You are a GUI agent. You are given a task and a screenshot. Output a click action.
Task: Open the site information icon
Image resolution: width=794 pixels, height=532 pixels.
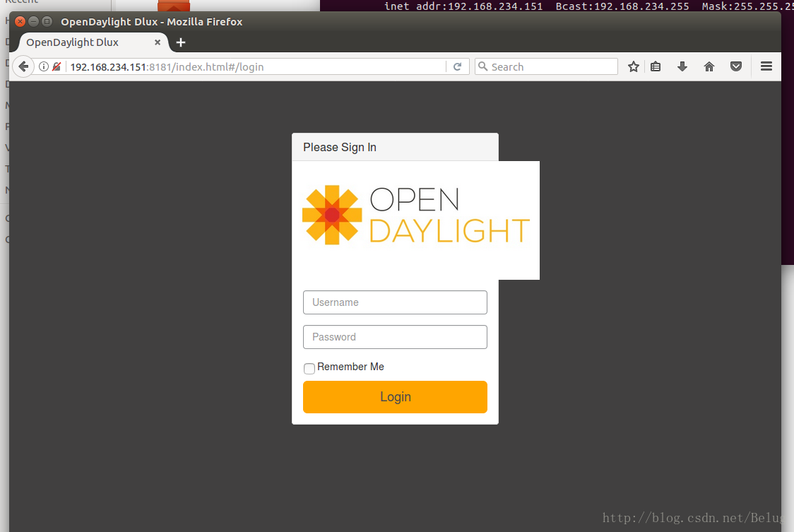[x=44, y=67]
